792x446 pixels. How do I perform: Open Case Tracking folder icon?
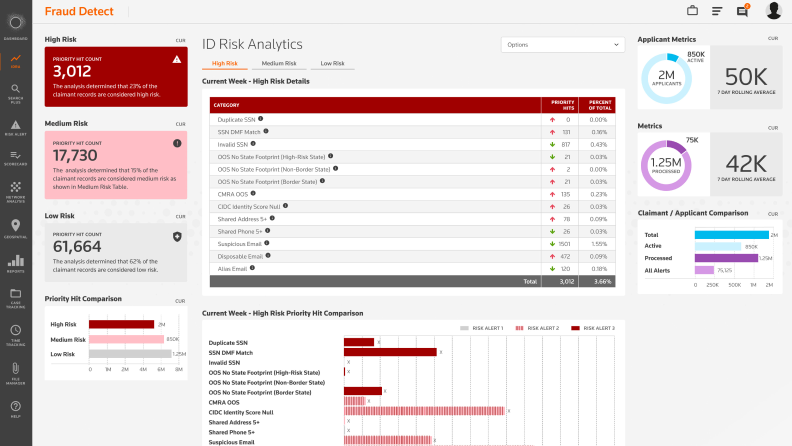[15, 297]
